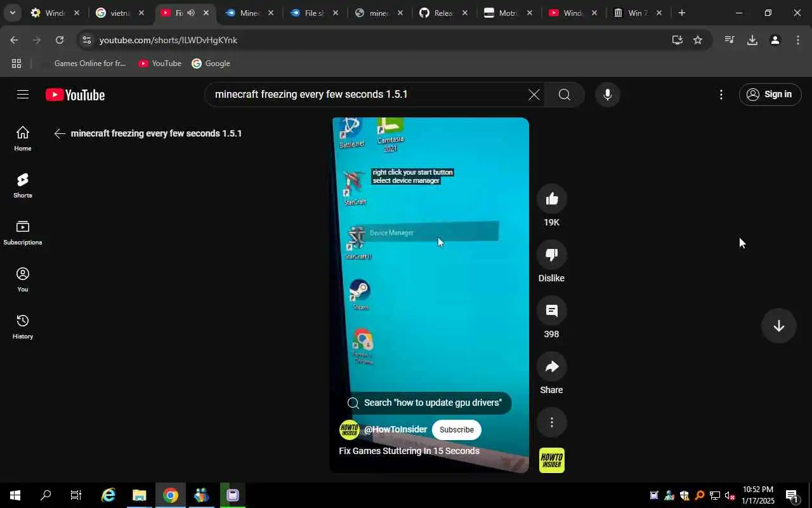Image resolution: width=812 pixels, height=508 pixels.
Task: Install or cast page icon in address bar
Action: tap(678, 40)
